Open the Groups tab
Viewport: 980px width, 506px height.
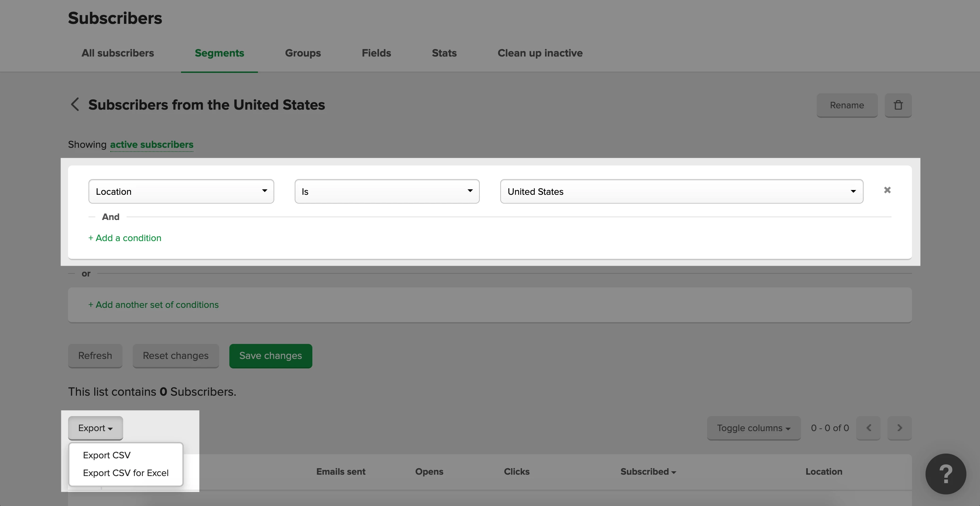coord(303,53)
